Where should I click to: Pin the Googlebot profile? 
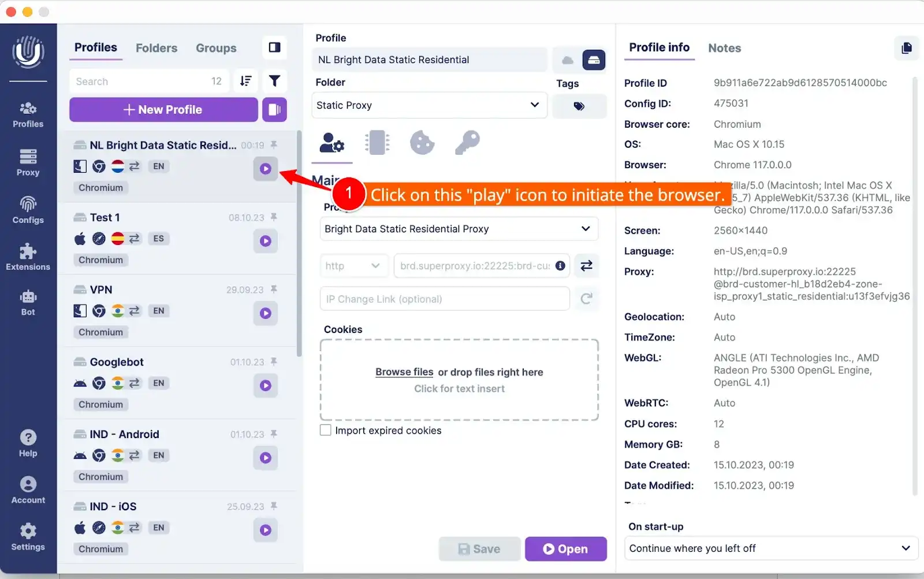(x=274, y=361)
